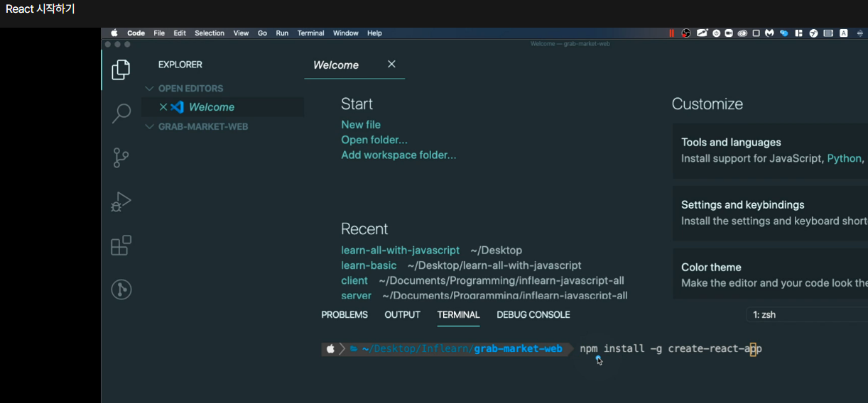This screenshot has width=868, height=403.
Task: Click the Malwarebytes icon in menu bar
Action: pyautogui.click(x=769, y=33)
